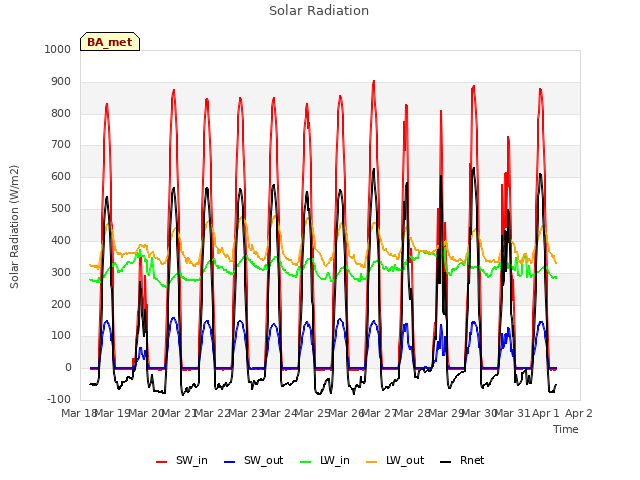The width and height of the screenshot is (640, 480).
Task: Click the green LW_in legend swatch
Action: pos(306,462)
